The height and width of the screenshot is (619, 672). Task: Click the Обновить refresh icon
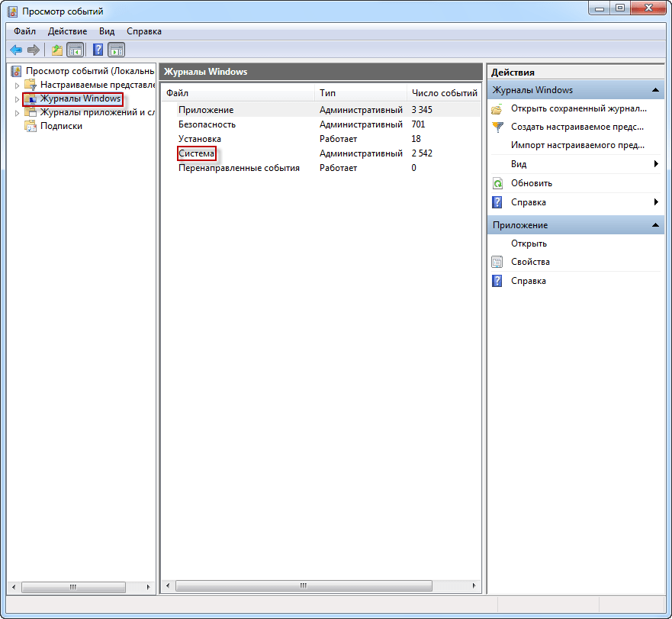pos(497,183)
